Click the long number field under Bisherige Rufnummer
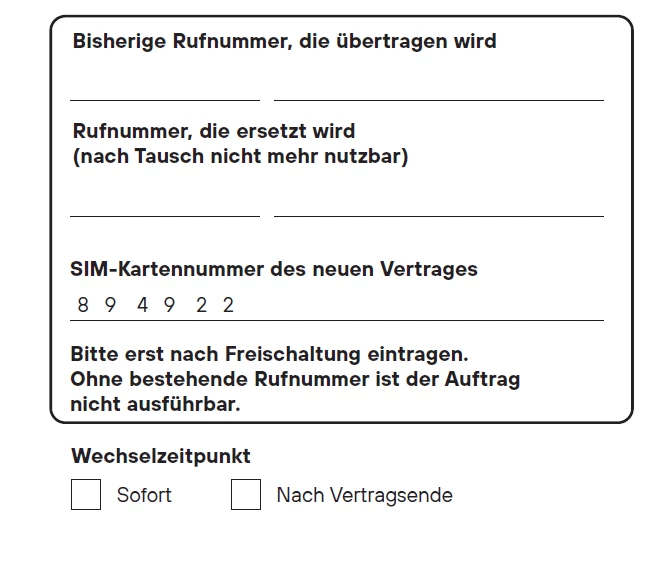Image resolution: width=671 pixels, height=561 pixels. [438, 86]
